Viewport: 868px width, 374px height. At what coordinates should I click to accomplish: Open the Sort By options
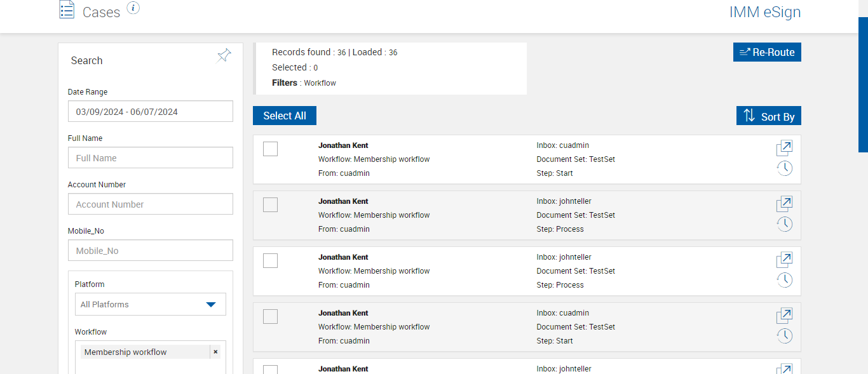(x=769, y=116)
